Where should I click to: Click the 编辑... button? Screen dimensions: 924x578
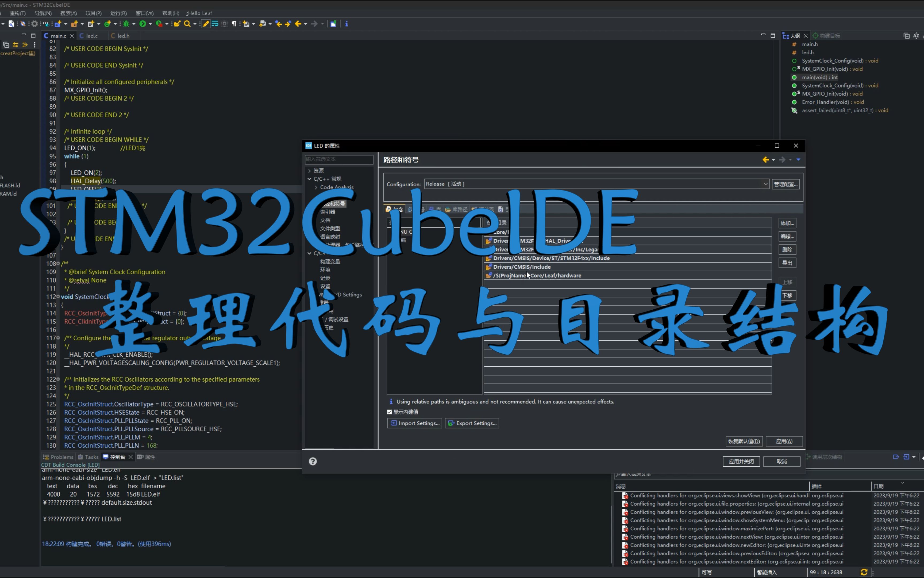pos(787,236)
